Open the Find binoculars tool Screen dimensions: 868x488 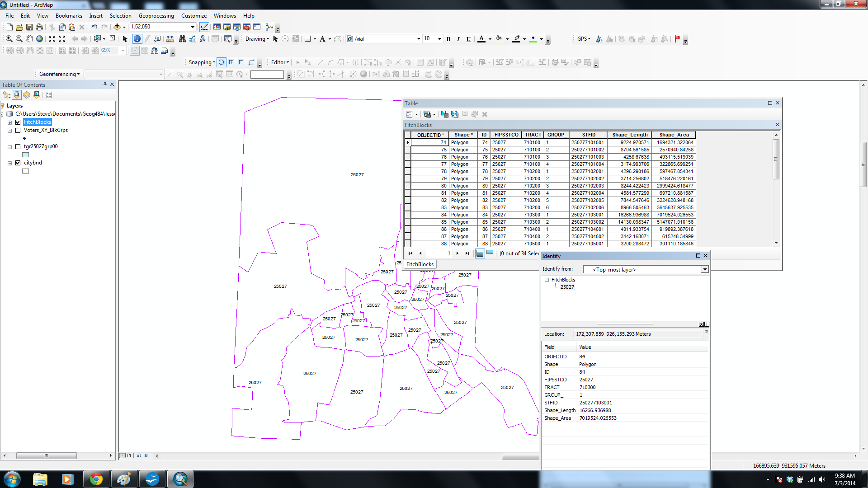pyautogui.click(x=182, y=39)
